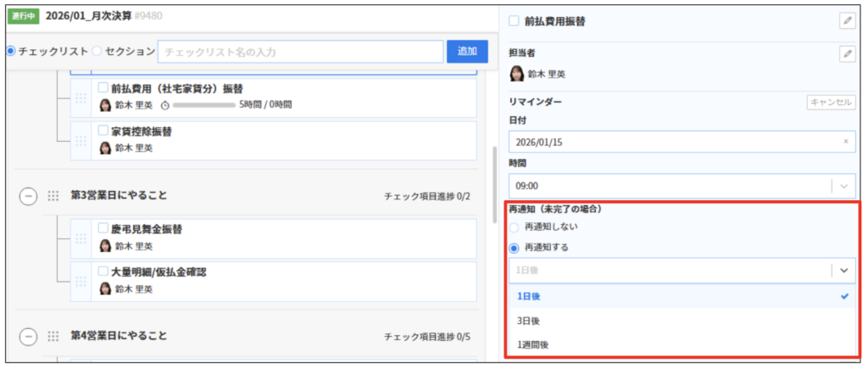
Task: Click drag handle of 第3営業日にやること section
Action: [x=53, y=196]
